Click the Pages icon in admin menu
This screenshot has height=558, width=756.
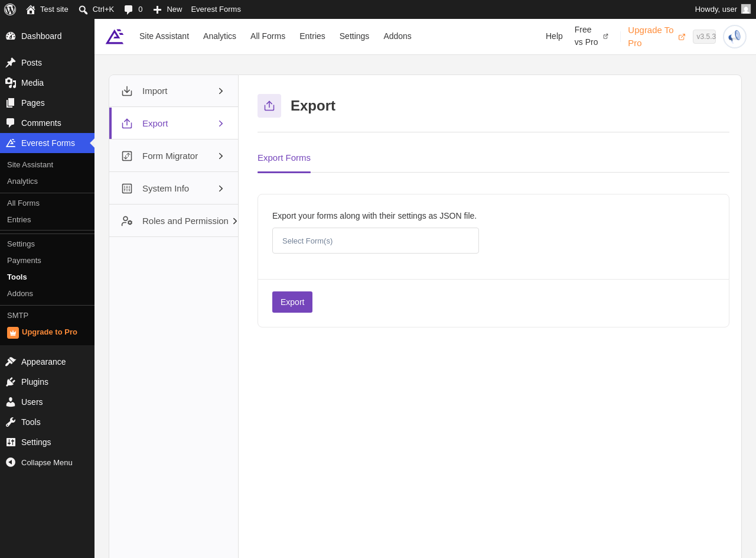click(11, 103)
